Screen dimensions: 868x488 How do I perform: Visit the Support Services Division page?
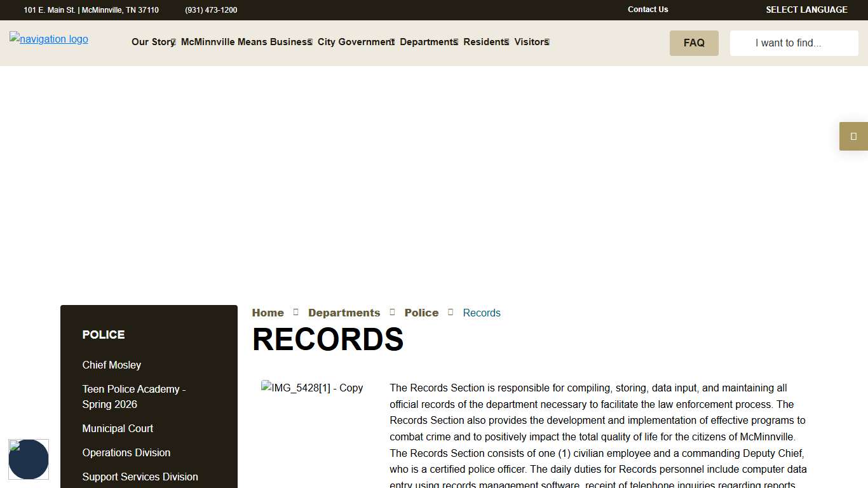click(x=140, y=477)
